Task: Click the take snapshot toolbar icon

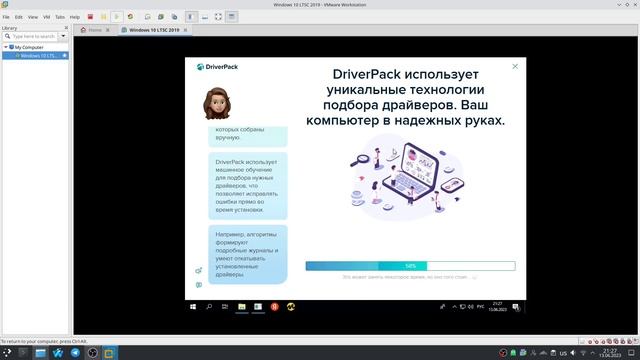Action: [x=147, y=17]
